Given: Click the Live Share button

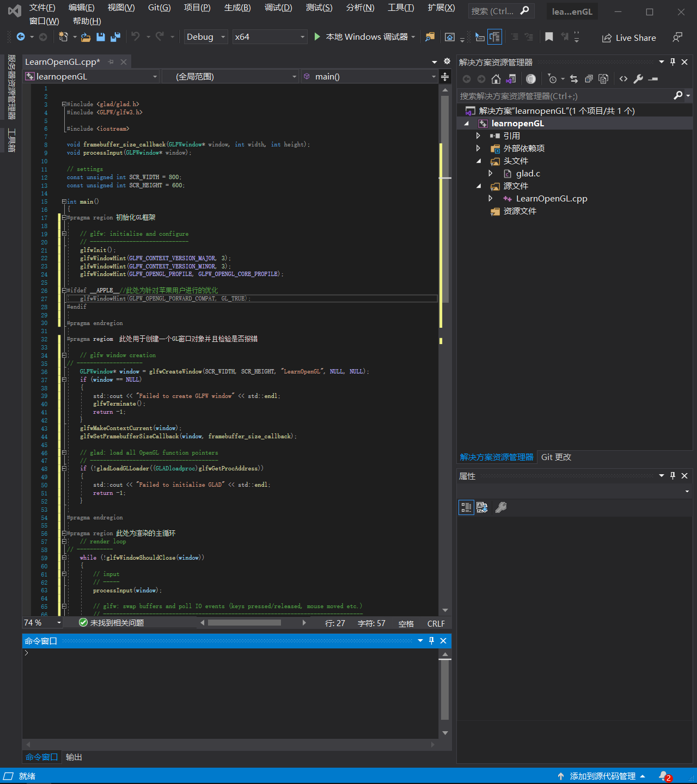Looking at the screenshot, I should tap(629, 38).
